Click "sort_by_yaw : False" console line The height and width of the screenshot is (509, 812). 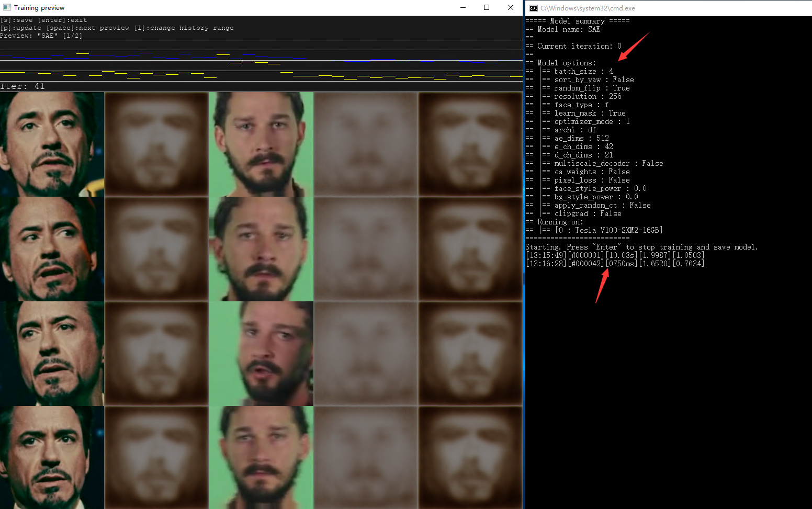[594, 80]
